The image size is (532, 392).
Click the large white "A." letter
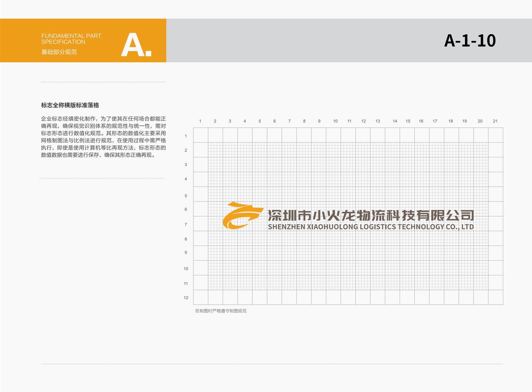136,45
